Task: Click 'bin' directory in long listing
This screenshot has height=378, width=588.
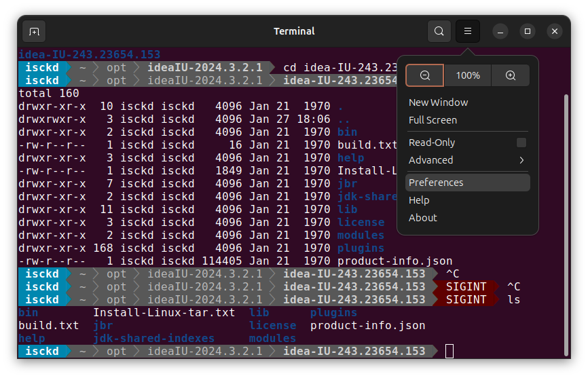Action: pos(347,132)
